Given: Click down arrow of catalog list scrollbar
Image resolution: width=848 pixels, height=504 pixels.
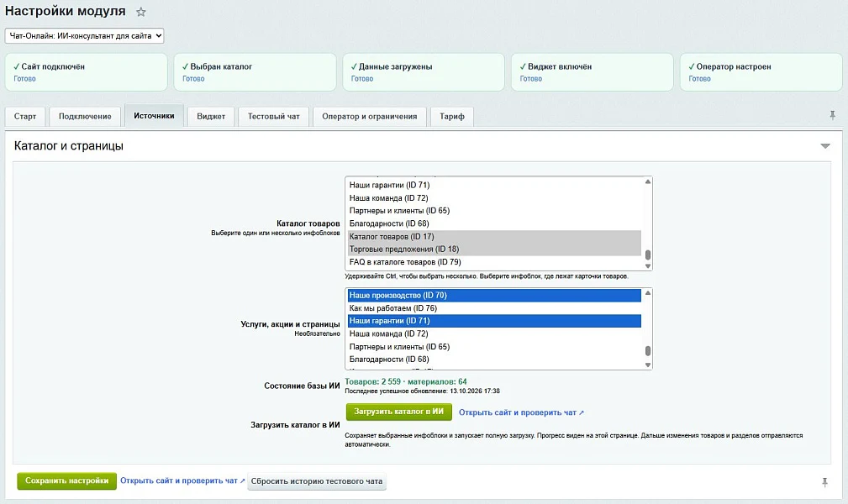Looking at the screenshot, I should [648, 266].
